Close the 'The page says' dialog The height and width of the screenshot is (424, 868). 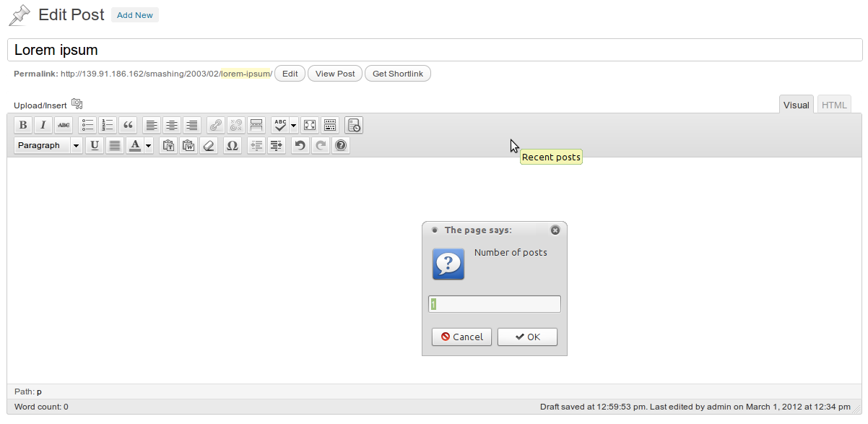(x=555, y=230)
